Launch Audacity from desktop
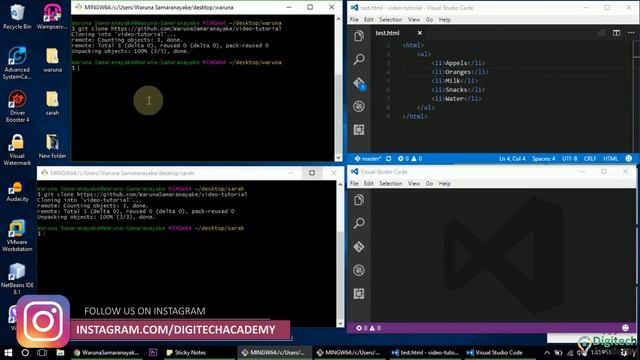The width and height of the screenshot is (640, 360). 17,192
